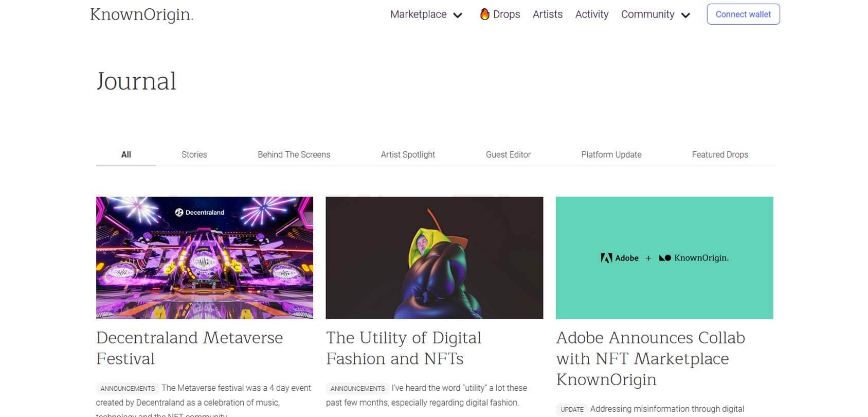This screenshot has height=417, width=868.
Task: Open the Decentraland festival thumbnail image
Action: [x=205, y=258]
